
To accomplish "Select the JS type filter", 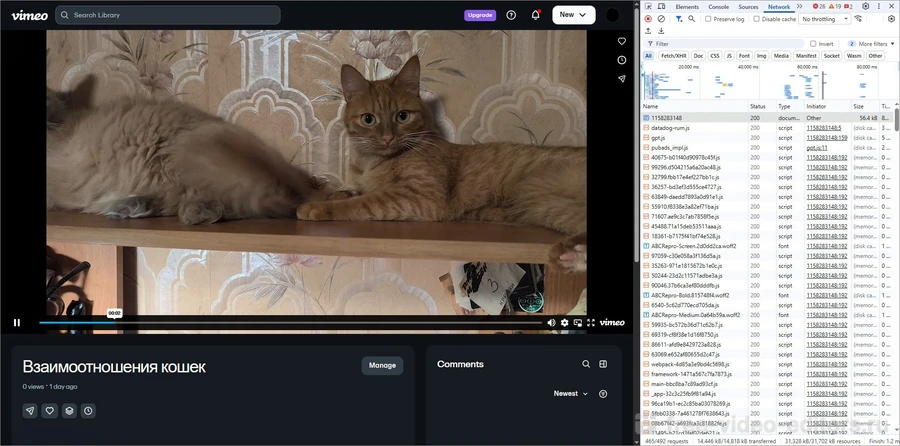I will (x=729, y=56).
